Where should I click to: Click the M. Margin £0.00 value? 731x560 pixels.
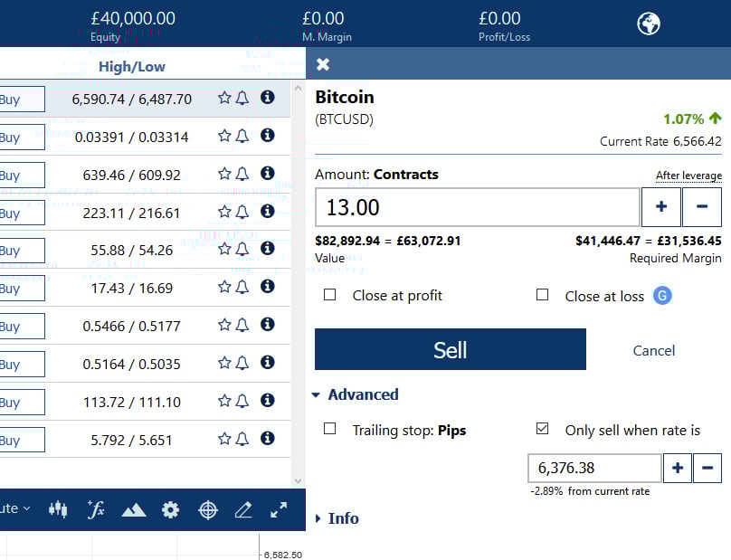point(323,19)
